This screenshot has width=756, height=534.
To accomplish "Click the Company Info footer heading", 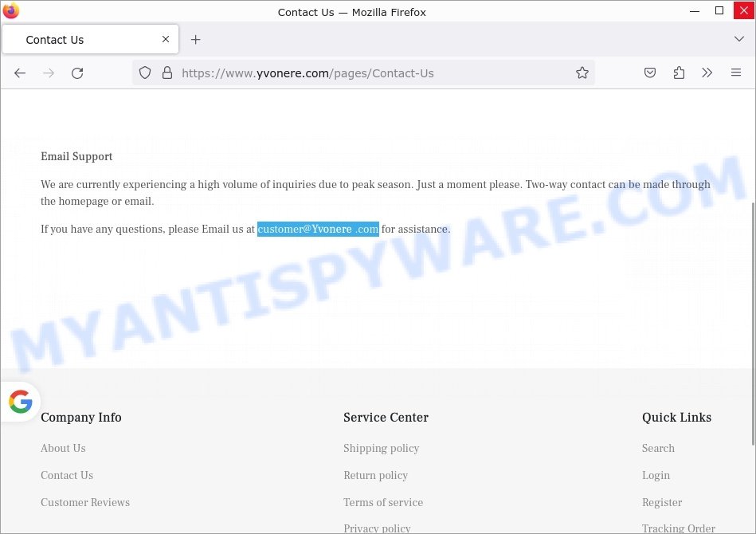I will click(x=81, y=418).
